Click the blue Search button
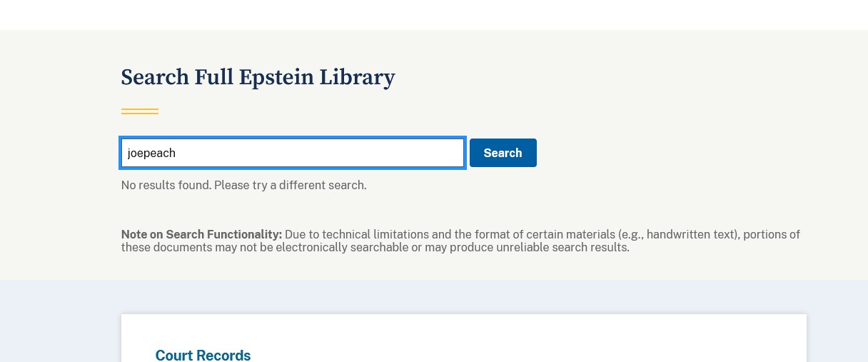This screenshot has width=868, height=362. pyautogui.click(x=503, y=153)
